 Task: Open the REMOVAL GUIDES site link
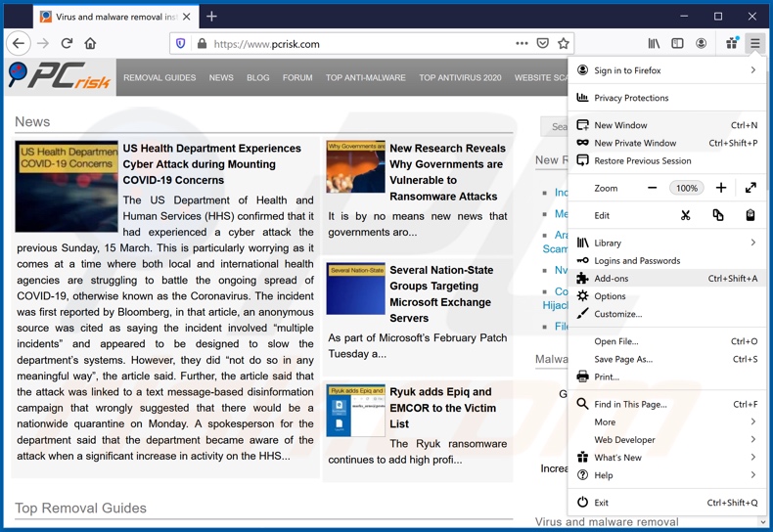[x=159, y=78]
